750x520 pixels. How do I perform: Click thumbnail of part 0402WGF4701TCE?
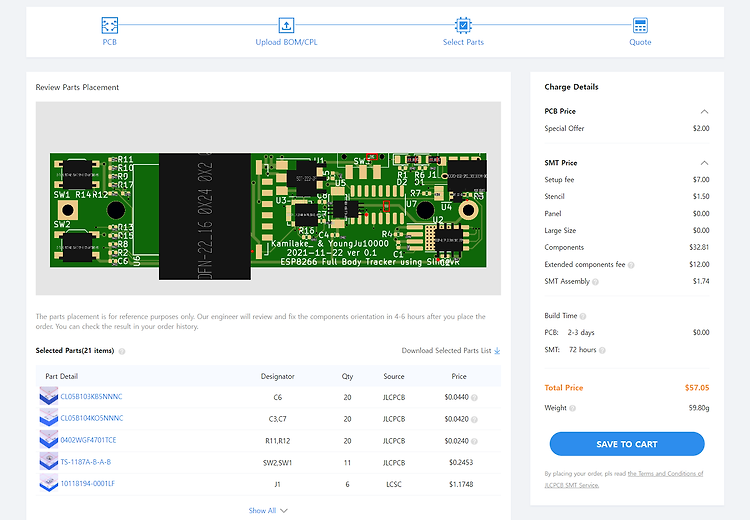(48, 440)
